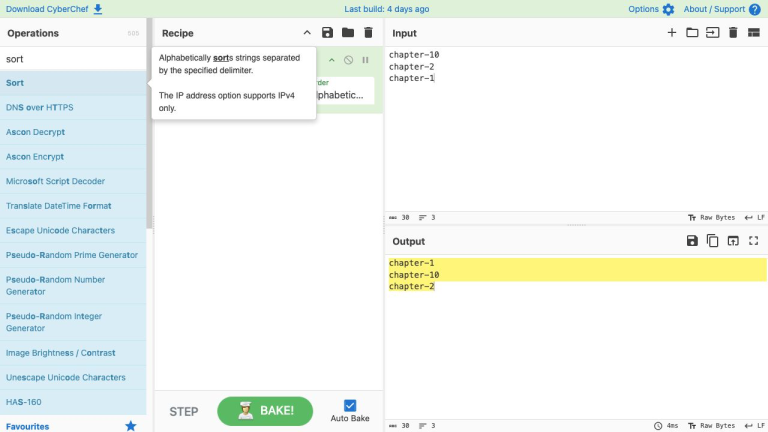Open output Raw Bytes encoding selector
The height and width of the screenshot is (432, 768).
pos(711,426)
